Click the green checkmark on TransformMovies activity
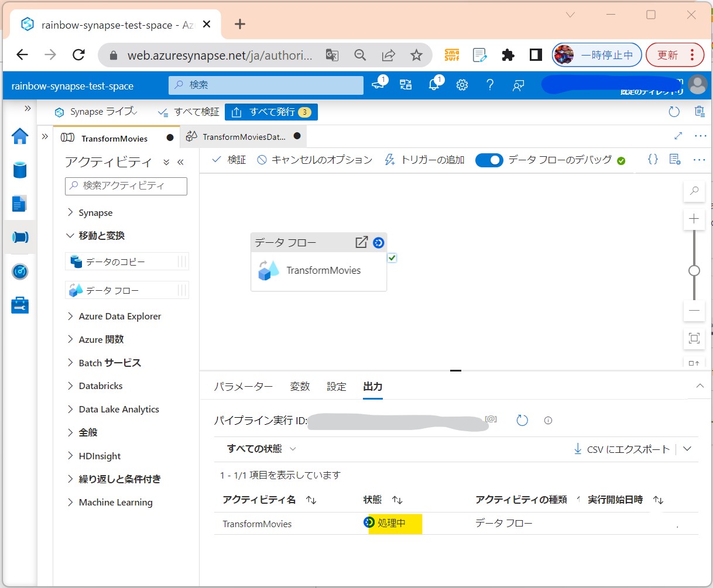Viewport: 713px width, 588px height. pyautogui.click(x=392, y=257)
